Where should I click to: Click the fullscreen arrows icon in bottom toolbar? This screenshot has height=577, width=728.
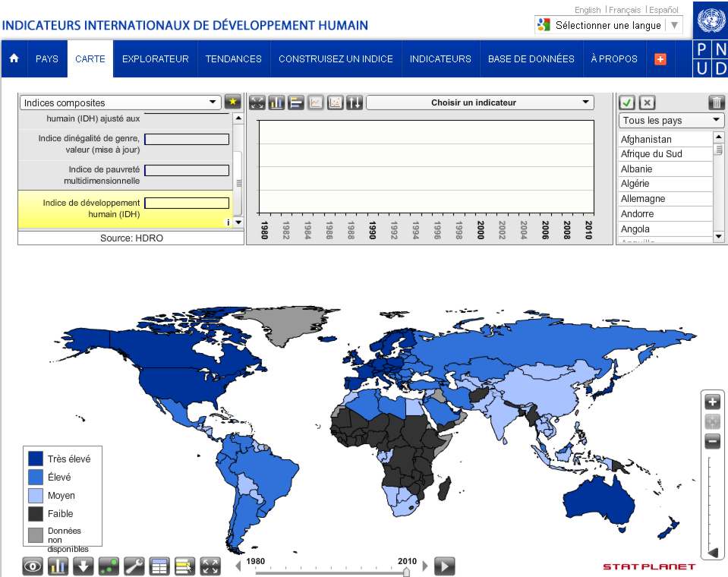click(210, 566)
